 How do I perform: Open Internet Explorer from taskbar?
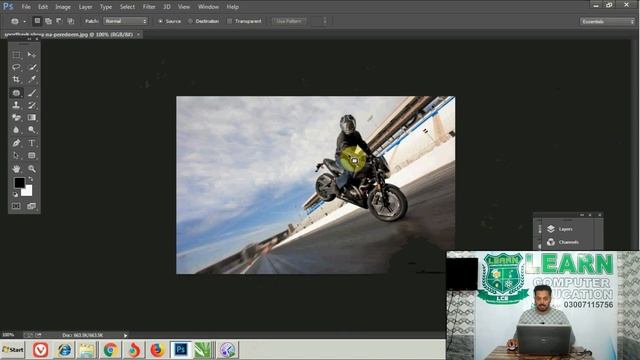(64, 350)
